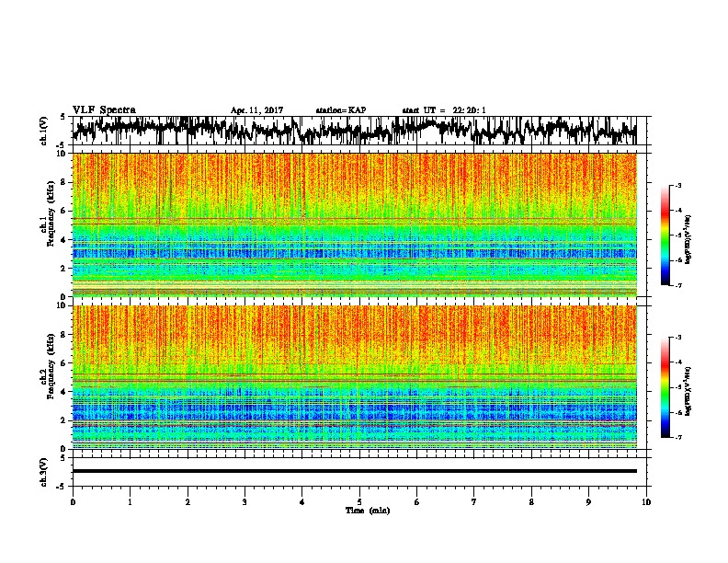This screenshot has height=563, width=728.
Task: Click time axis tick label '8'
Action: (531, 502)
